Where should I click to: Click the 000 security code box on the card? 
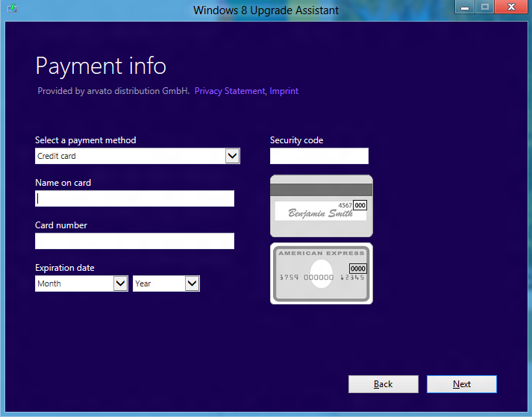[360, 205]
